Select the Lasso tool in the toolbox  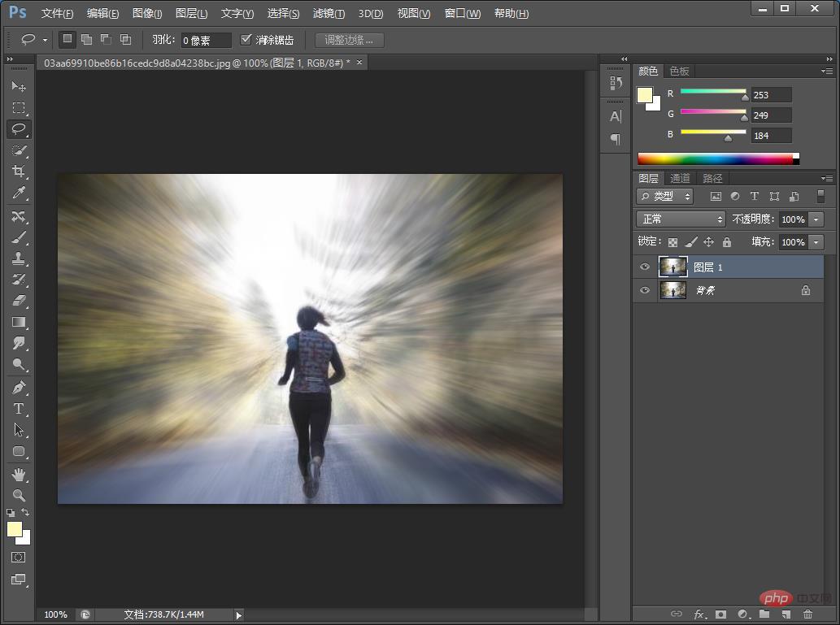click(x=19, y=129)
